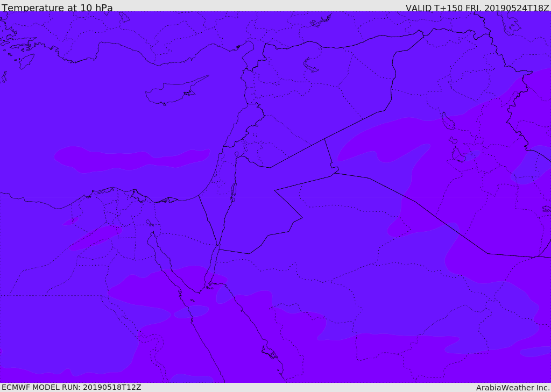Click the 'VALID T+150 FRI. 20190524T18Z' label

click(x=477, y=8)
